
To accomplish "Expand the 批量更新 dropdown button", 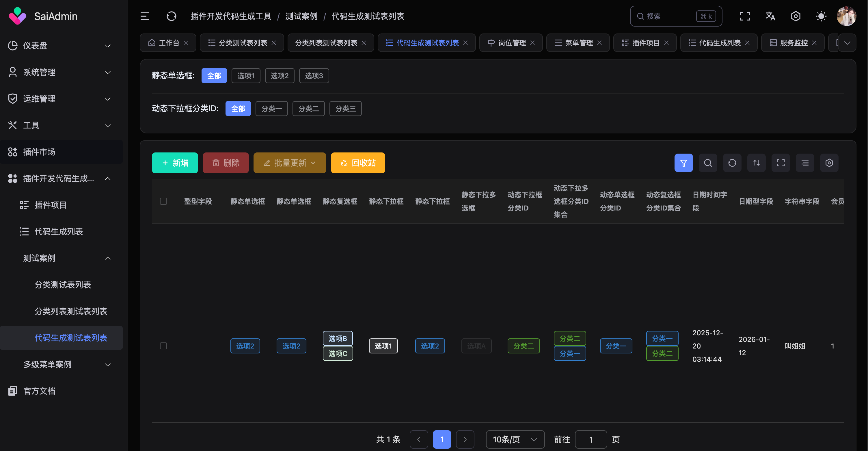I will (x=289, y=163).
